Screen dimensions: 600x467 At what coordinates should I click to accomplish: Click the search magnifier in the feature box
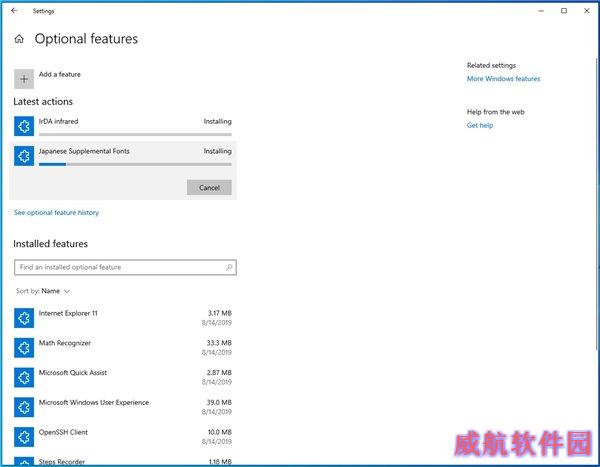[229, 267]
